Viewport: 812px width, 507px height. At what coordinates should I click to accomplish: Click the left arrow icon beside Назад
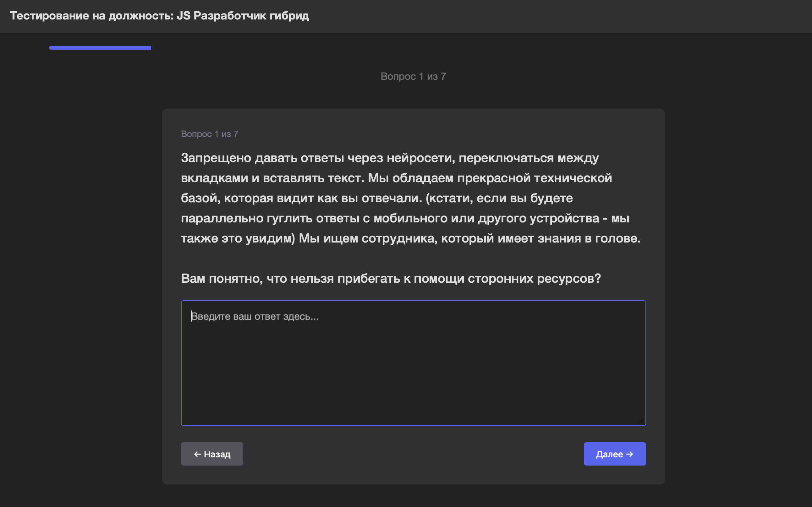[198, 454]
